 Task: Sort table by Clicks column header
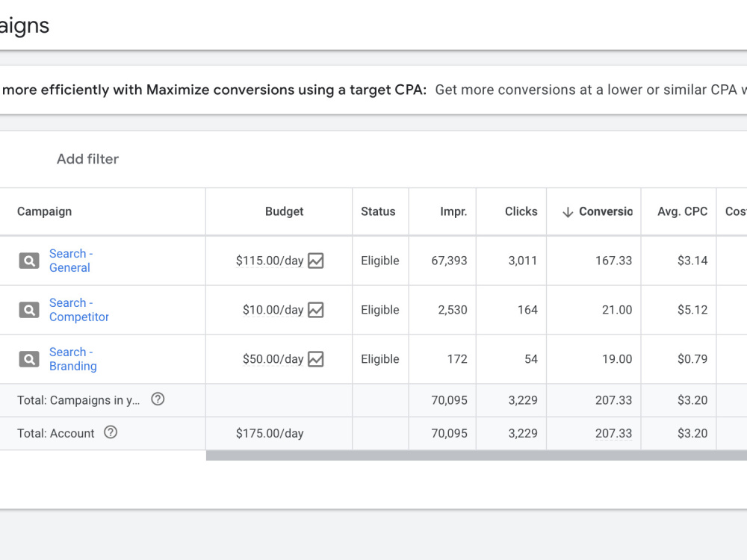521,211
